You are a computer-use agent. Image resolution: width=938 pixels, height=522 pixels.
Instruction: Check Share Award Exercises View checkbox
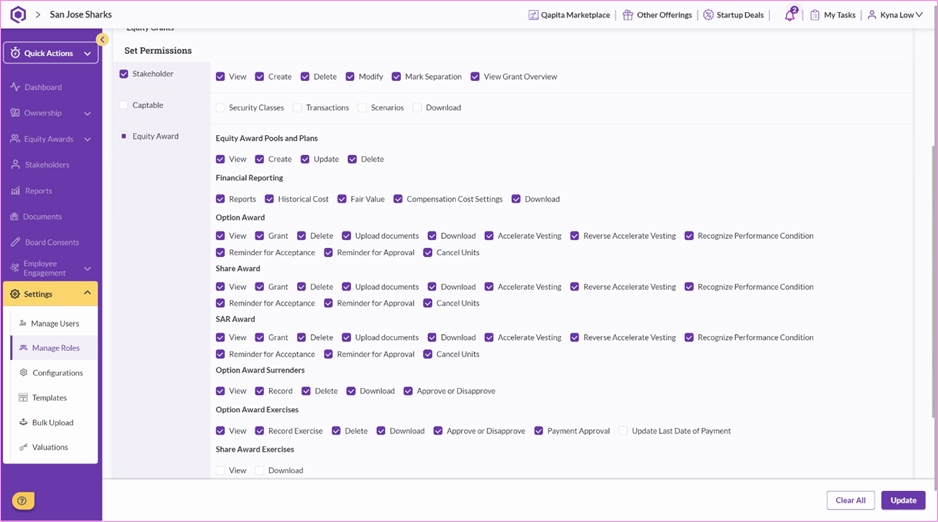(x=220, y=471)
